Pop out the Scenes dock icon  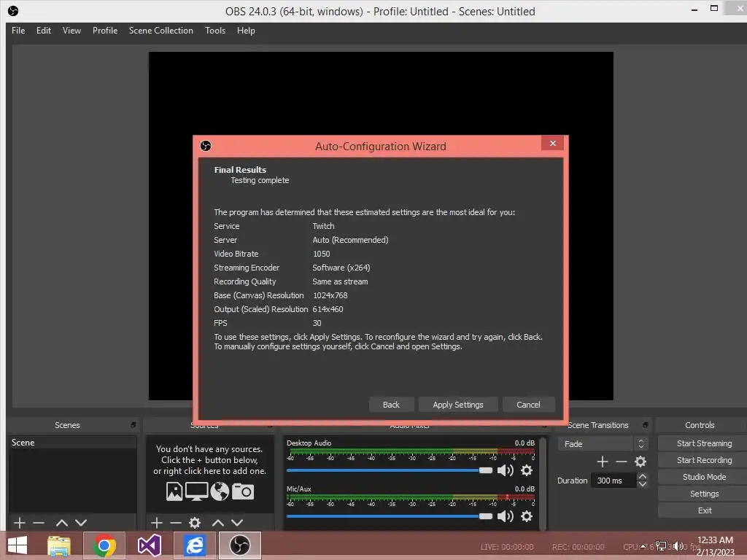point(133,425)
